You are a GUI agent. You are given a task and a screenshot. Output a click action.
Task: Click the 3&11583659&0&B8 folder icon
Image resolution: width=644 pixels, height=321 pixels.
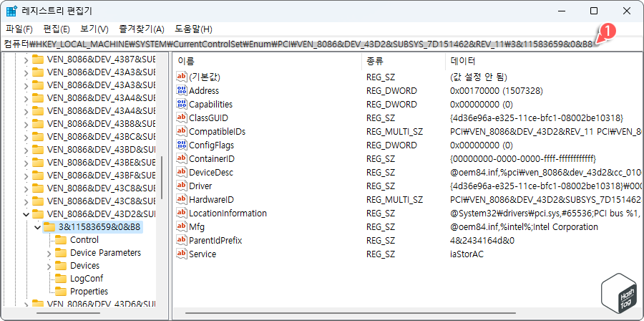[49, 226]
